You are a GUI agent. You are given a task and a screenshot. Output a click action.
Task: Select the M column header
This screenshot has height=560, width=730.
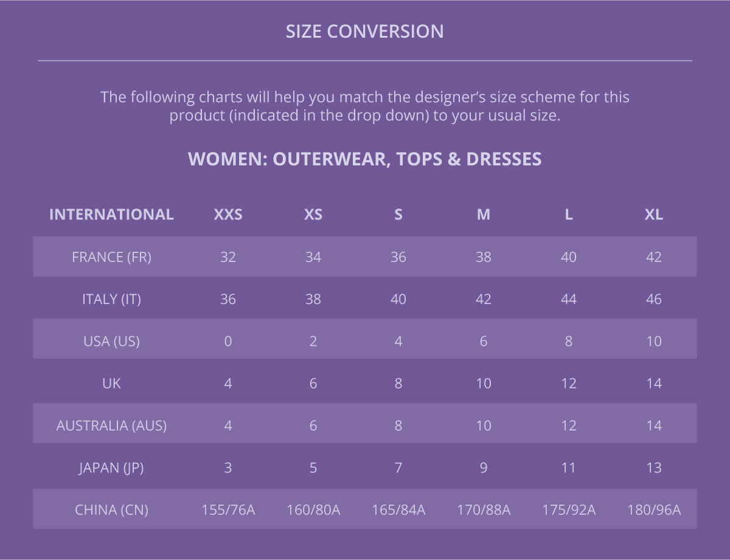484,215
